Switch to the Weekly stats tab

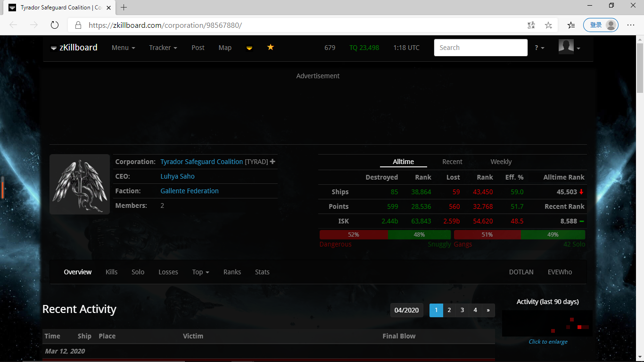501,162
